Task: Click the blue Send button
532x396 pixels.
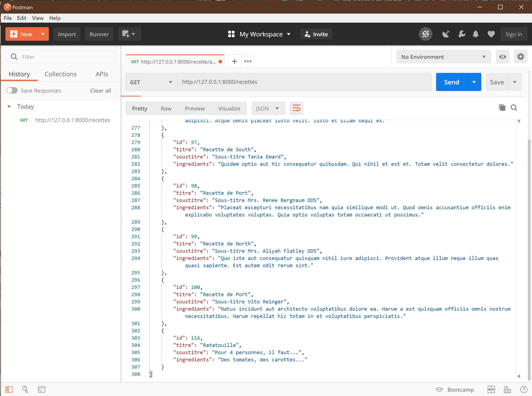Action: click(451, 82)
